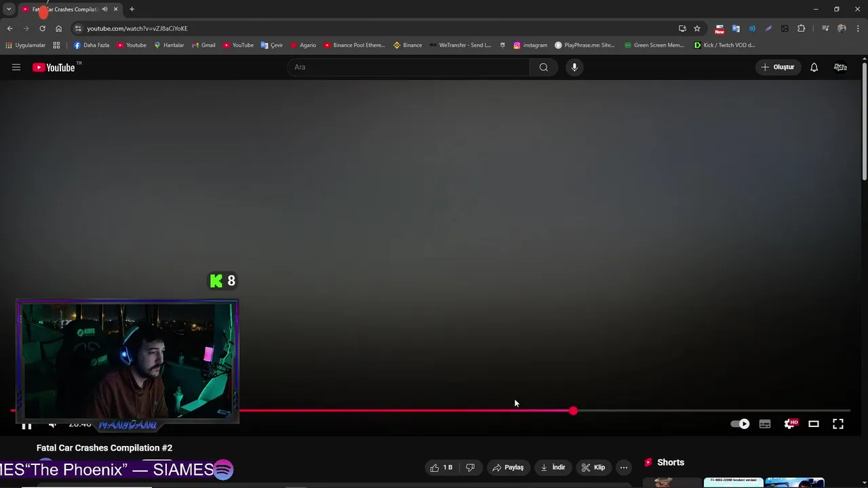Toggle subtitles/closed captions in the player
The image size is (868, 488).
tap(765, 424)
